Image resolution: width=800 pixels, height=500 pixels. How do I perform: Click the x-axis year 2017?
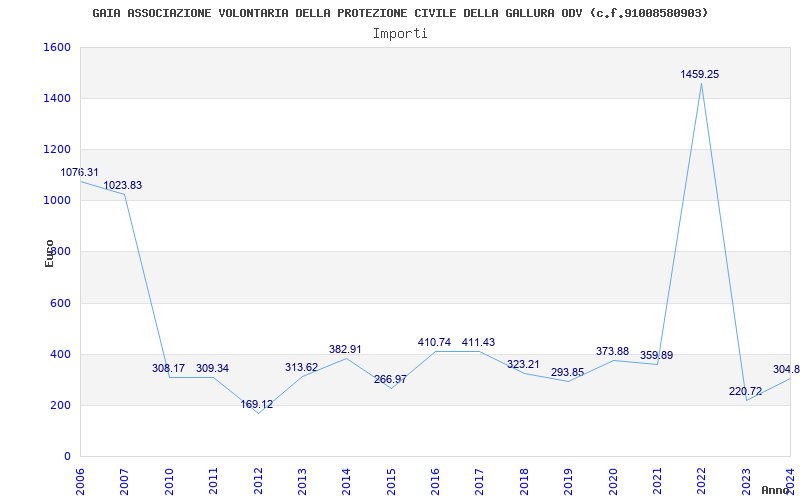click(x=480, y=481)
